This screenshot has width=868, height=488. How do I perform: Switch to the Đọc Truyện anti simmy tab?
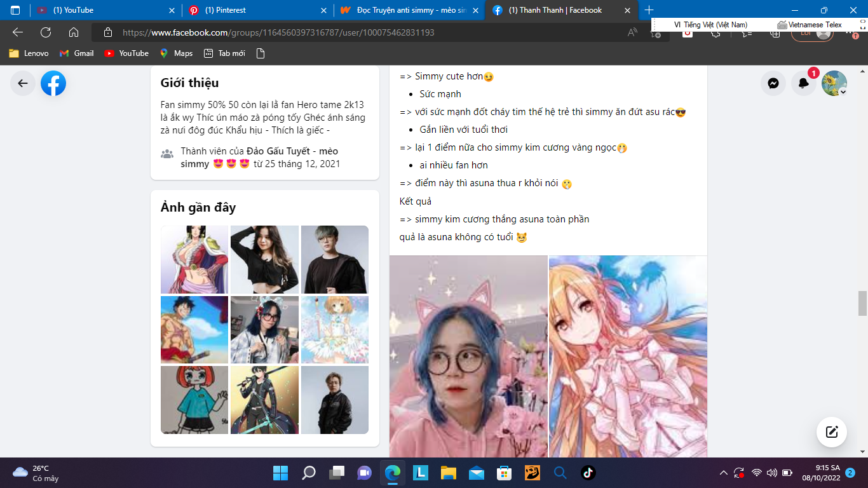click(409, 10)
